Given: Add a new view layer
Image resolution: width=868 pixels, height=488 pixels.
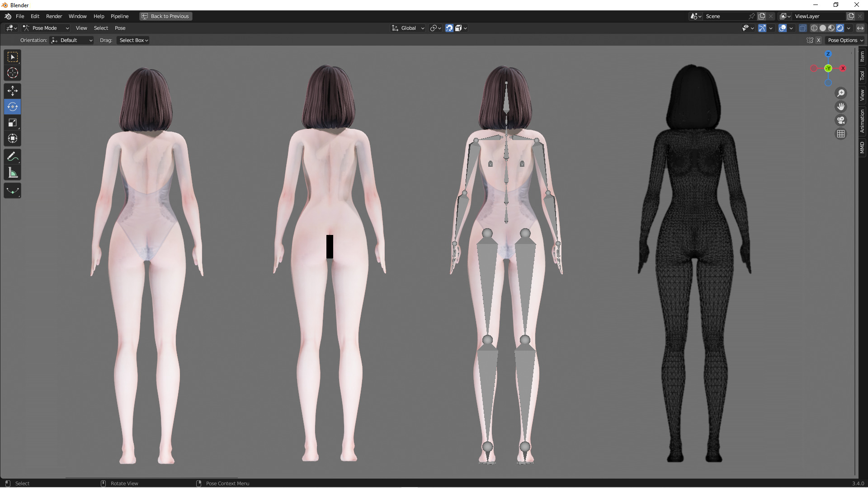Looking at the screenshot, I should tap(851, 16).
